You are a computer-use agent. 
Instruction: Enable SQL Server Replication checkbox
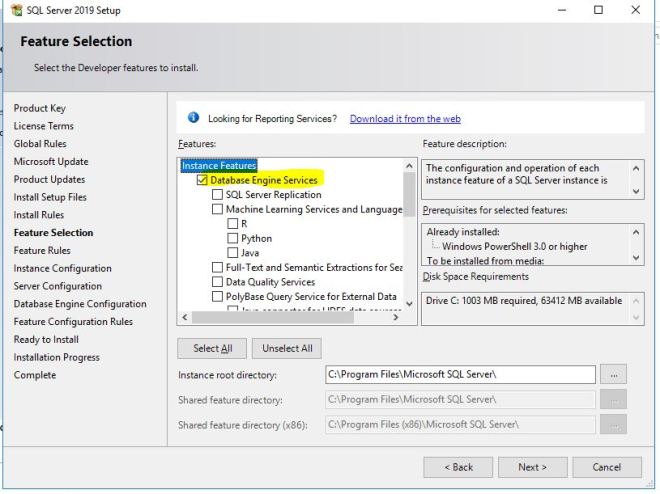pos(218,195)
